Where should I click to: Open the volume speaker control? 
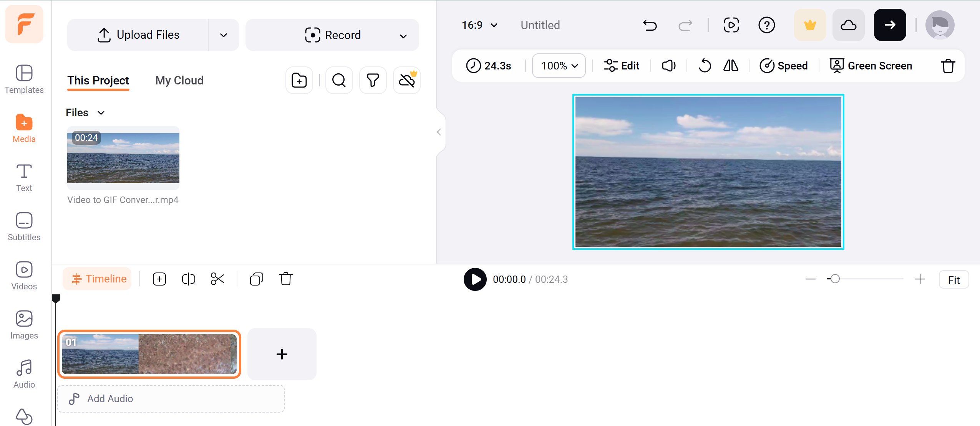pos(669,66)
